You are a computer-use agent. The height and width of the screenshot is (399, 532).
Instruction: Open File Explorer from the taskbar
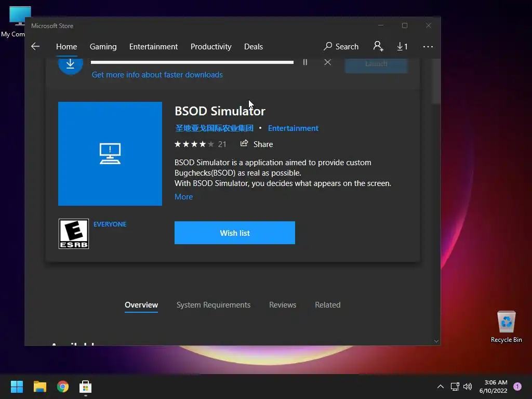39,387
